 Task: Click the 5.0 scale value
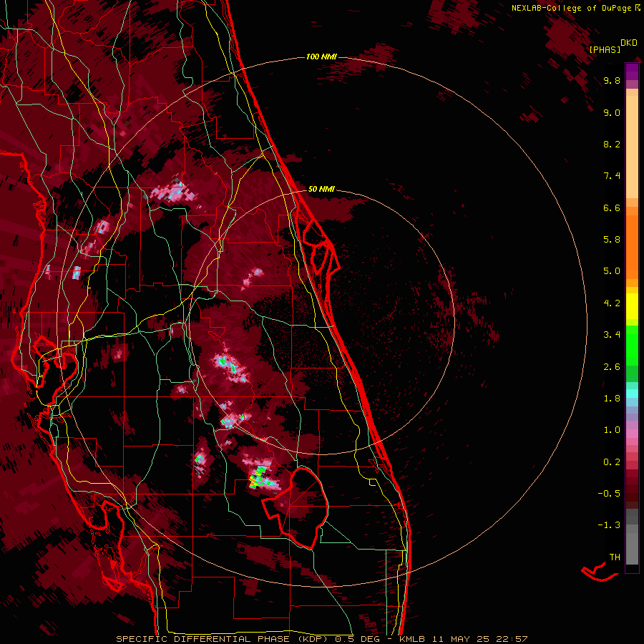click(x=612, y=271)
